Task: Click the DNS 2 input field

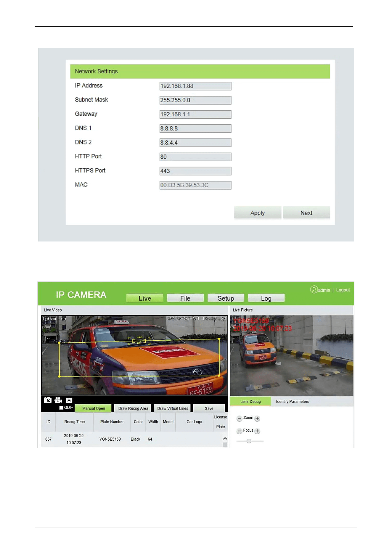Action: [195, 143]
